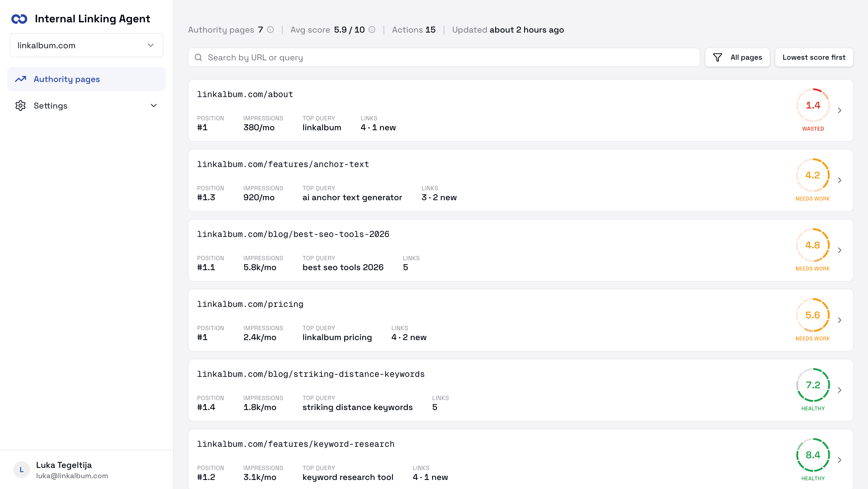Click the 8.4 HEALTHY score ring
Image resolution: width=868 pixels, height=489 pixels.
click(813, 455)
